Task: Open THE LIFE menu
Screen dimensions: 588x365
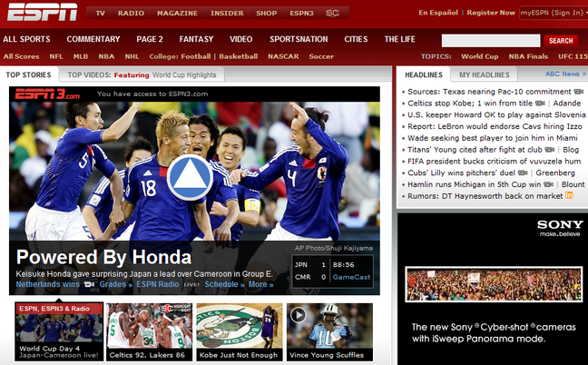Action: click(400, 39)
